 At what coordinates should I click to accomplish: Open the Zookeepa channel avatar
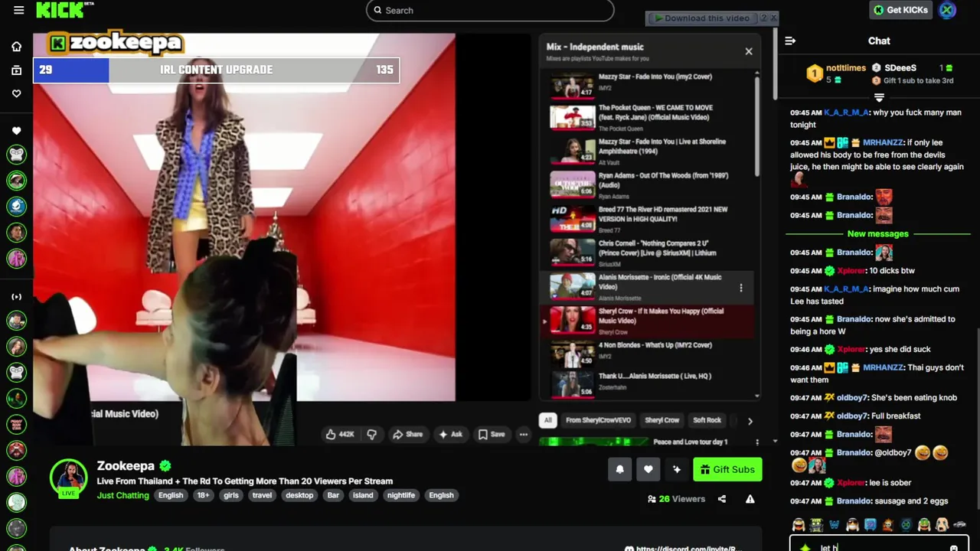coord(69,478)
